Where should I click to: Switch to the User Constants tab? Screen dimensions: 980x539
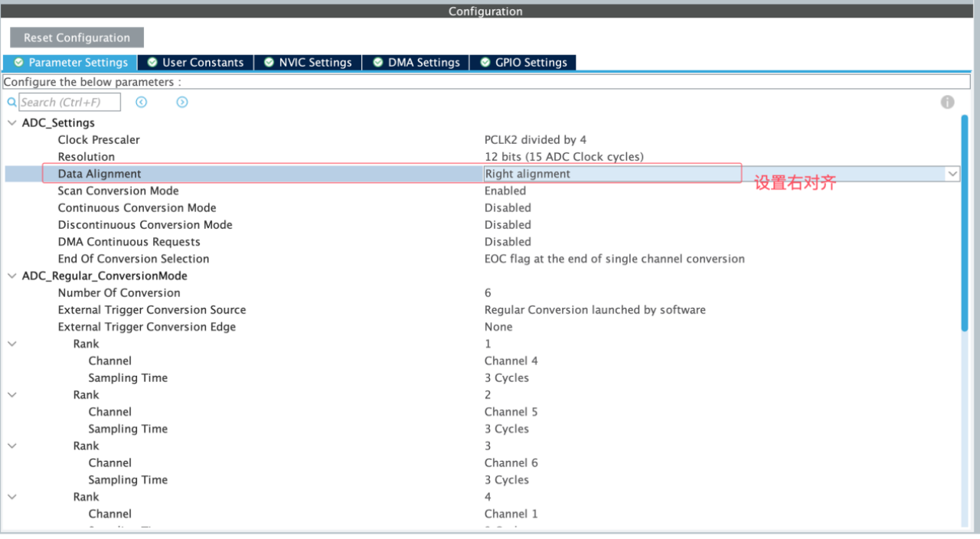[196, 63]
